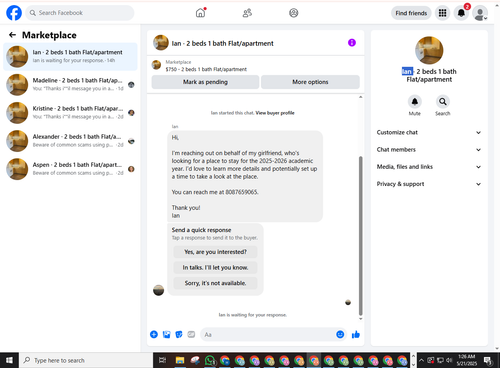The image size is (500, 368).
Task: Choose a GIF from the composer
Action: pyautogui.click(x=191, y=334)
